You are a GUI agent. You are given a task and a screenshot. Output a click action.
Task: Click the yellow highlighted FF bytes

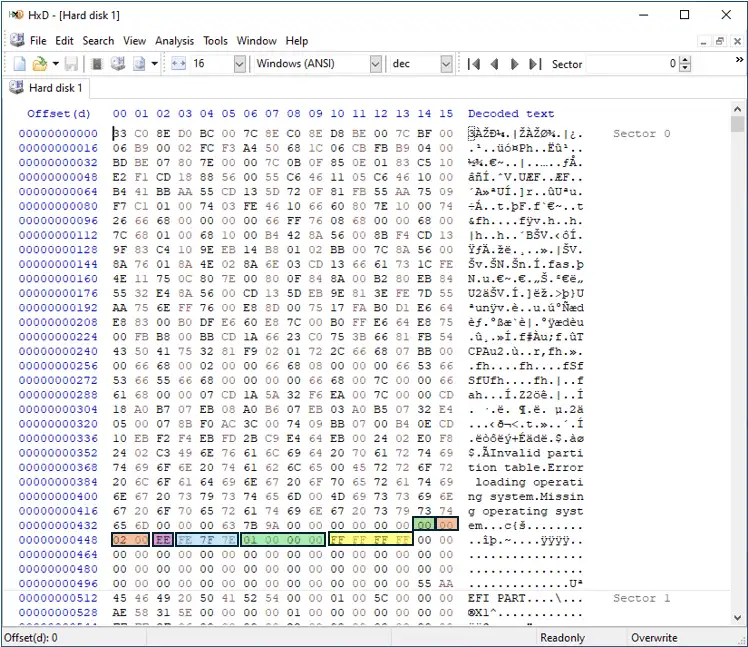(x=370, y=538)
